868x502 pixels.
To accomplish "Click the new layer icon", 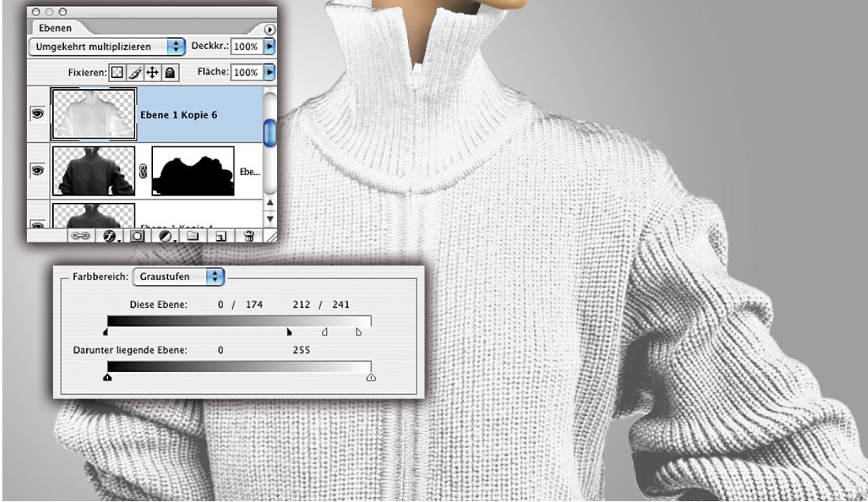I will (222, 235).
